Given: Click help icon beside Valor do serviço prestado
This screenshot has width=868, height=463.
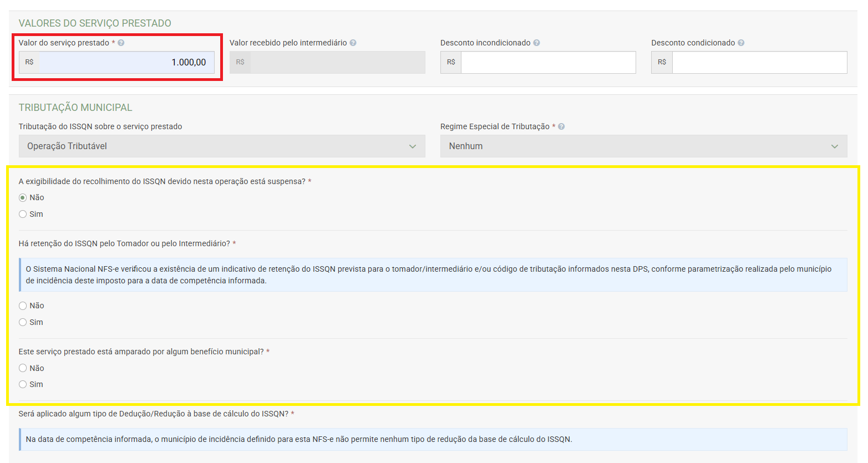Looking at the screenshot, I should click(121, 43).
